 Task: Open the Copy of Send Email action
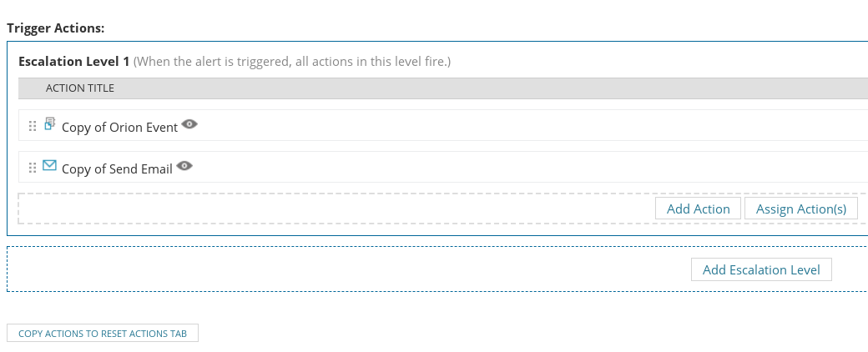117,168
